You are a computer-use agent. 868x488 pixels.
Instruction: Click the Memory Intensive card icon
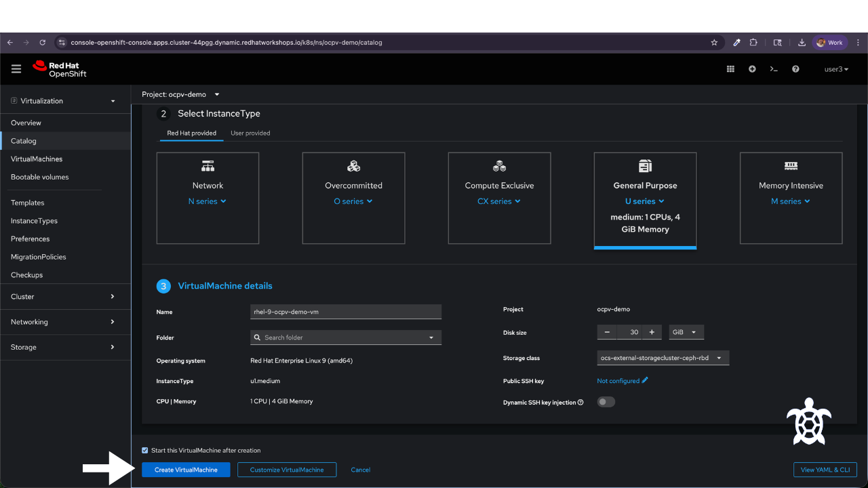[791, 166]
